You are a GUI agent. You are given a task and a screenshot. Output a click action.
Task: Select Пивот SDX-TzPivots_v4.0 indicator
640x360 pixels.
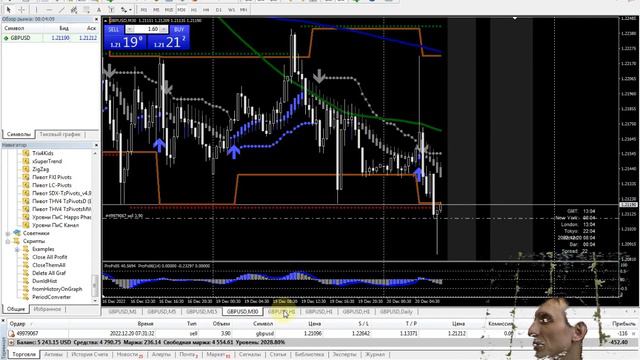point(62,193)
